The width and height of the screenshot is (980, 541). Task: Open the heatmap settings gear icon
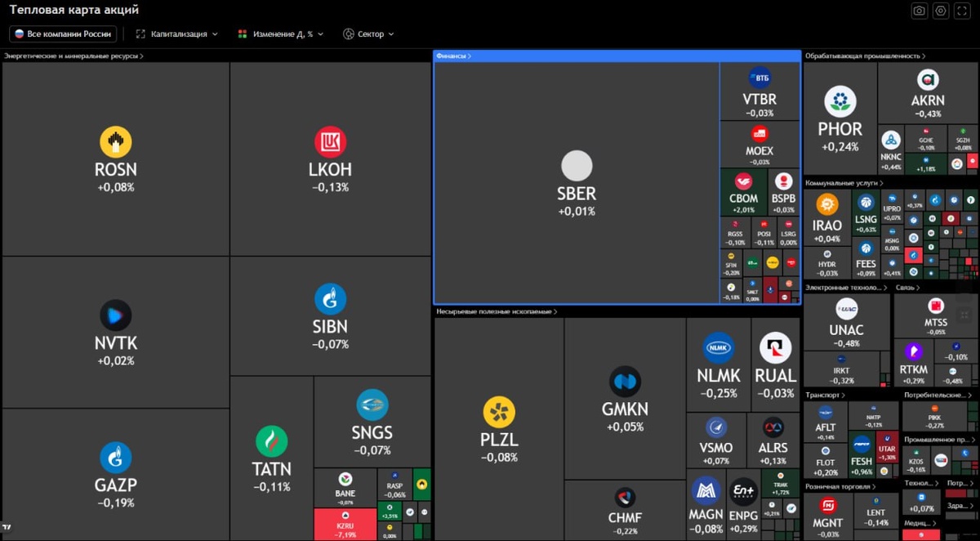pyautogui.click(x=941, y=11)
